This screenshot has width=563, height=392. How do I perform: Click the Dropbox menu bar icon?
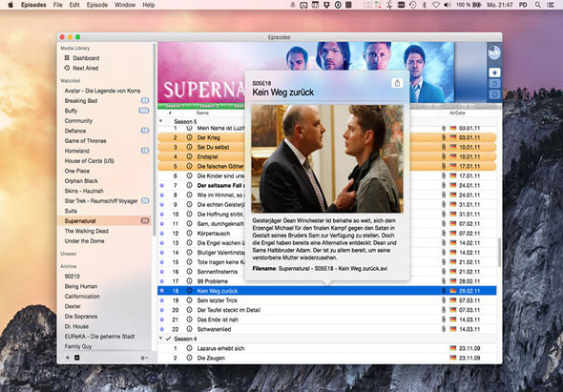[326, 5]
